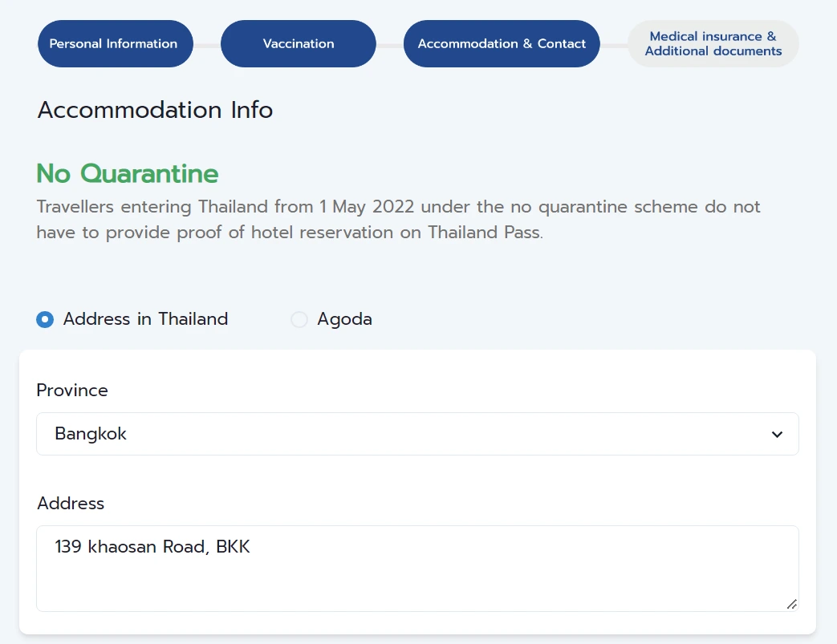Place cursor after '139 khaosan Road, BKK'
This screenshot has height=644, width=837.
point(254,548)
